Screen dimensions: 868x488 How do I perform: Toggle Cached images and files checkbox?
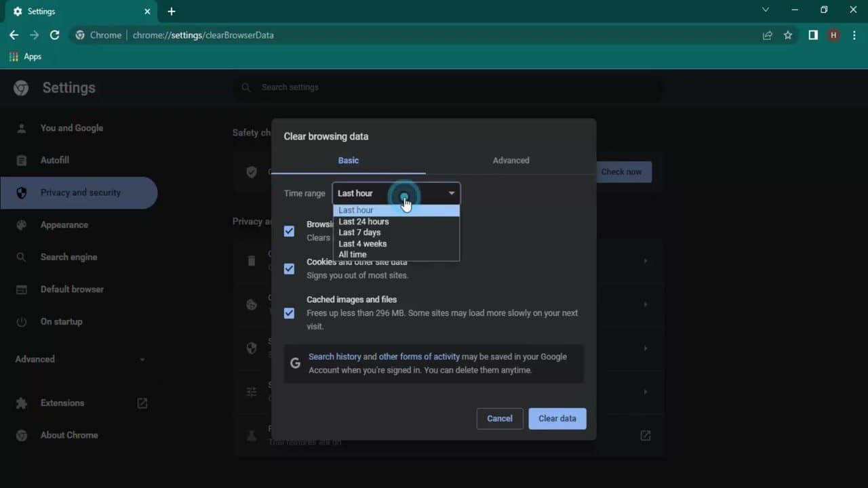[290, 313]
